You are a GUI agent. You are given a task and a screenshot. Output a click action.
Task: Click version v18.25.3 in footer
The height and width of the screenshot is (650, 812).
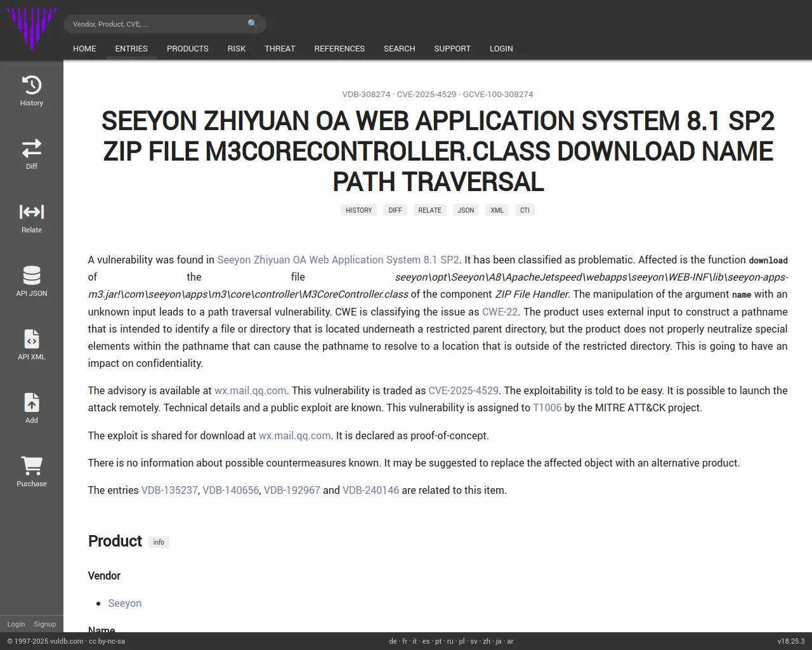[791, 641]
